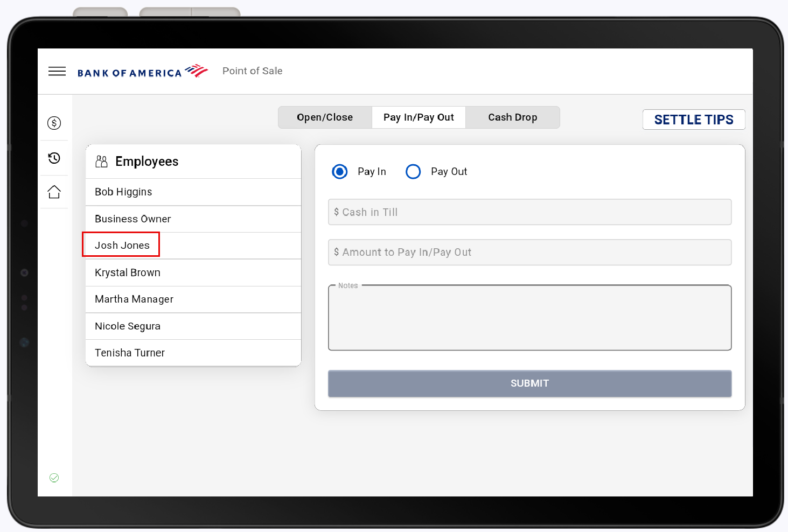Switch to the Cash Drop tab
Image resolution: width=788 pixels, height=532 pixels.
pyautogui.click(x=512, y=117)
